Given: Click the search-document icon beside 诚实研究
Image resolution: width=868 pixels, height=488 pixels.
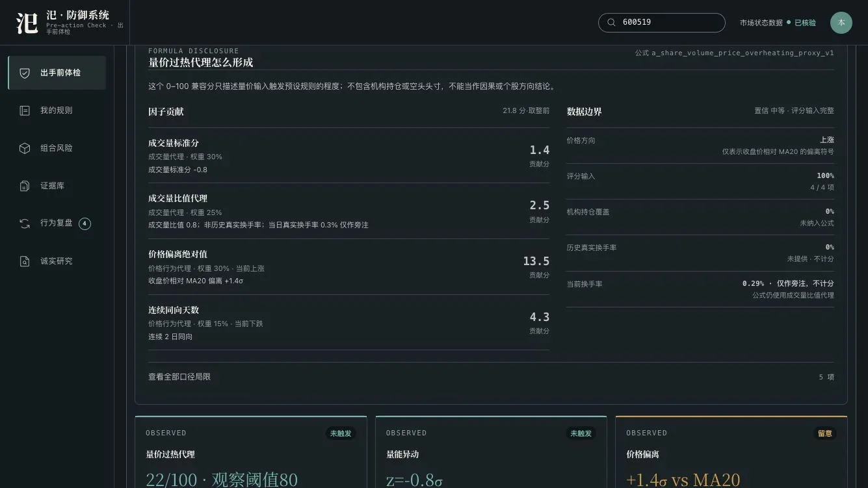Looking at the screenshot, I should pos(25,261).
